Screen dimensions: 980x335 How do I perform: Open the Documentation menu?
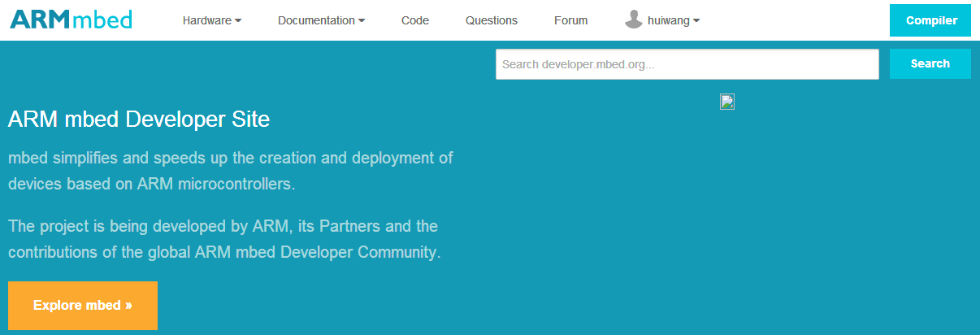coord(316,20)
